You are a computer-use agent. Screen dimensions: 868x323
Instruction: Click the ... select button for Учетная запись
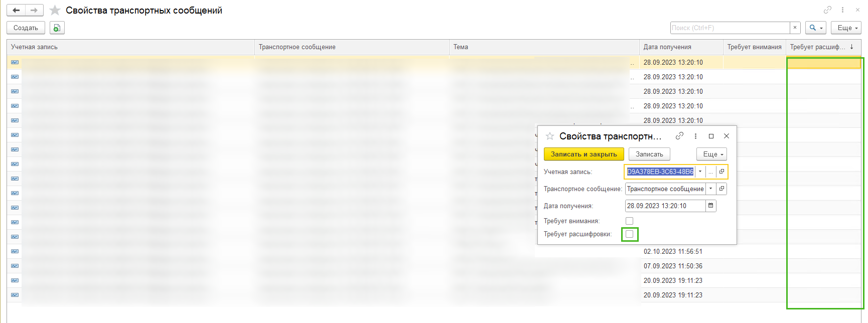coord(710,172)
